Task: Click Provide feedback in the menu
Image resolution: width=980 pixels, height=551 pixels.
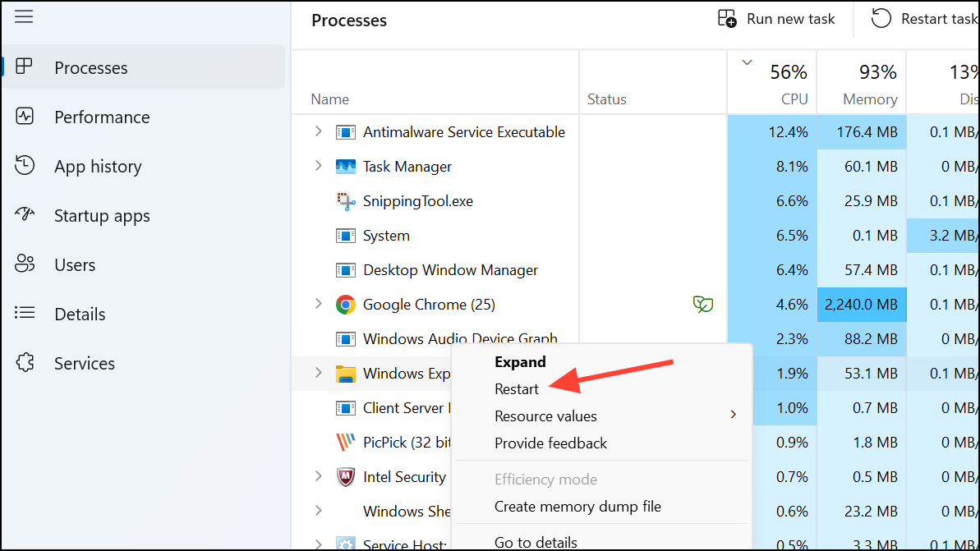Action: pos(550,443)
